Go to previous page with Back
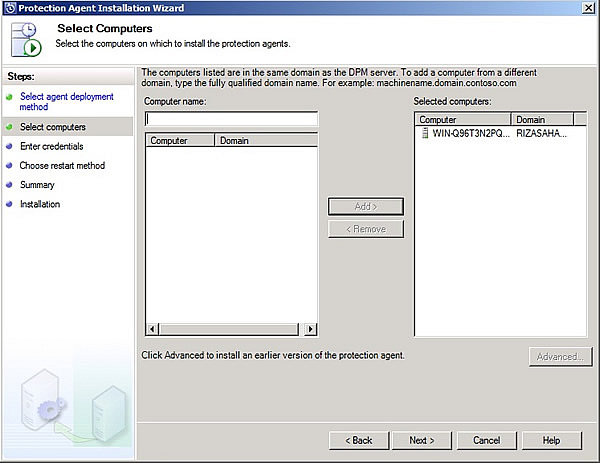The width and height of the screenshot is (600, 463). (358, 440)
